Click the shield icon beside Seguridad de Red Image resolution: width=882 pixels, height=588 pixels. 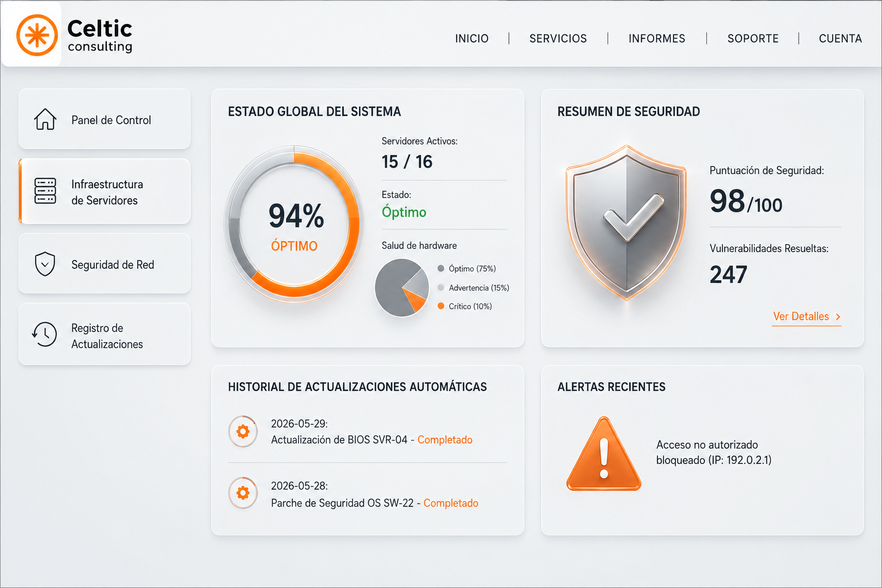tap(45, 264)
